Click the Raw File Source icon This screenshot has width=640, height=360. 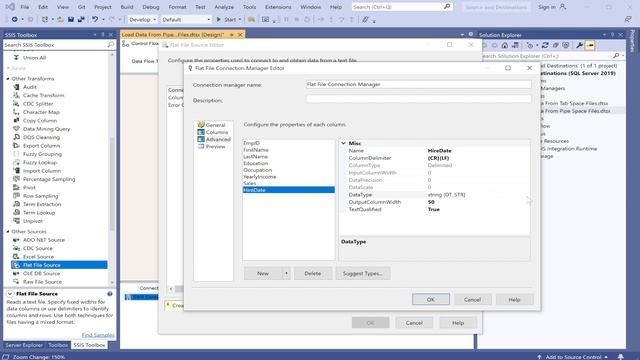coord(16,282)
